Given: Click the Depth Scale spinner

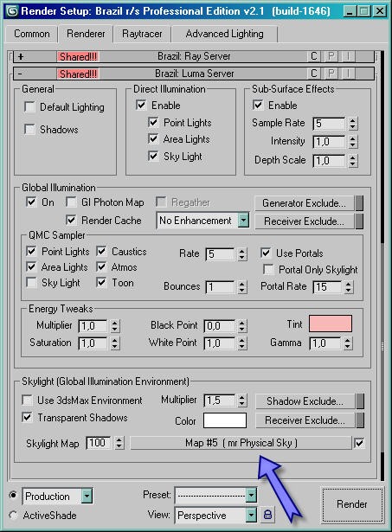Looking at the screenshot, I should tap(353, 161).
